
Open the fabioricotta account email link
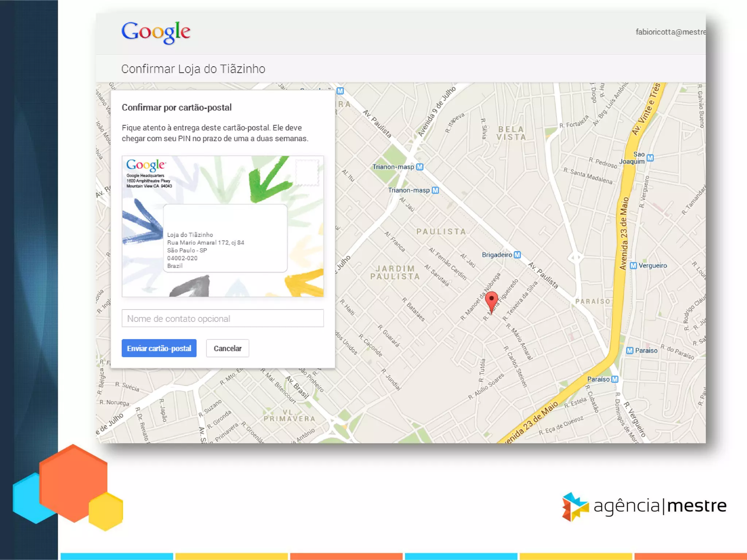click(x=670, y=32)
